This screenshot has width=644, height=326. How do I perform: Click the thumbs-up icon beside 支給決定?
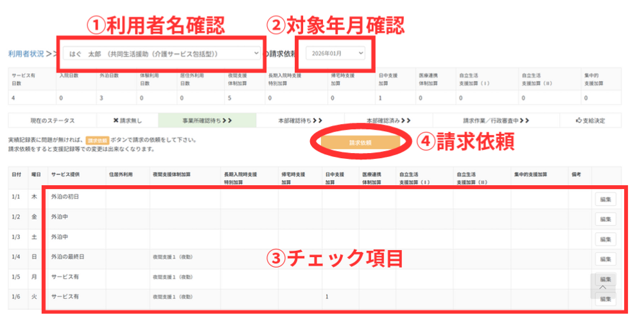pos(579,120)
